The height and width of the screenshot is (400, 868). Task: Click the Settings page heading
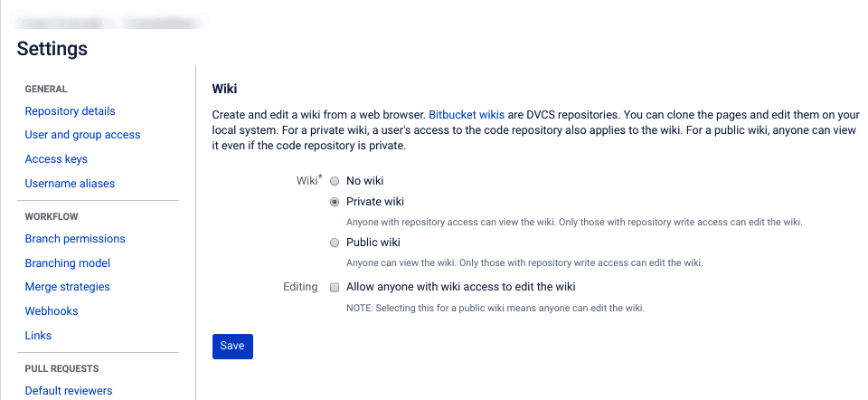click(52, 48)
